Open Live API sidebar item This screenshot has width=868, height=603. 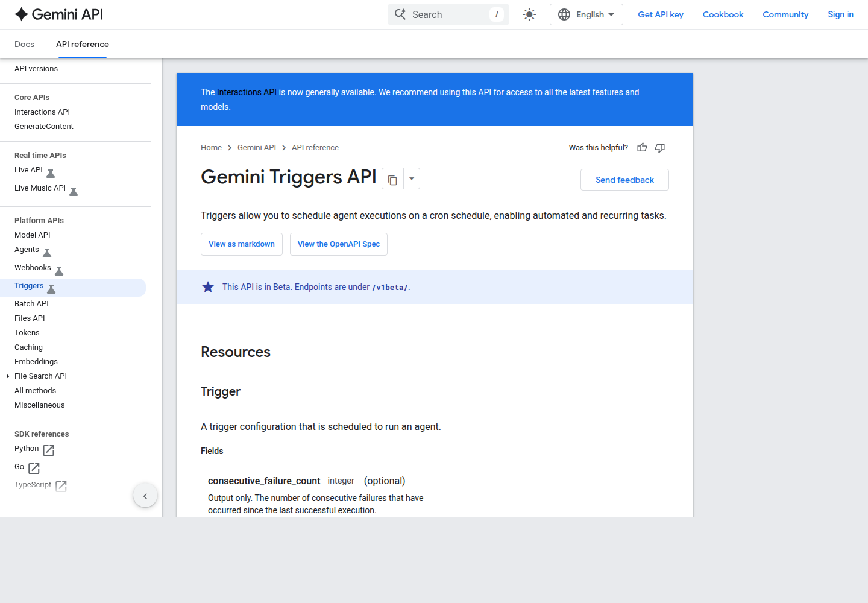[28, 170]
